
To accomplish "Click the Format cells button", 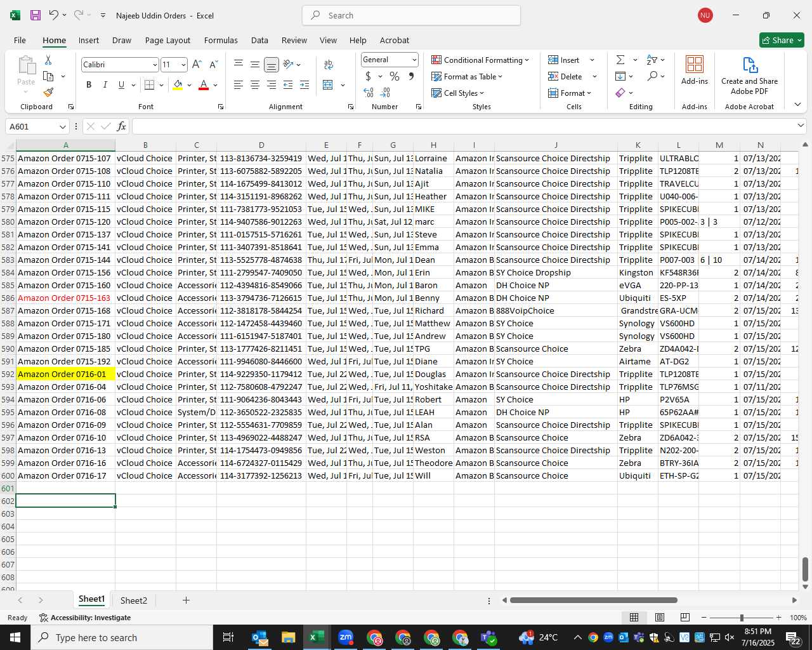I will pyautogui.click(x=569, y=93).
